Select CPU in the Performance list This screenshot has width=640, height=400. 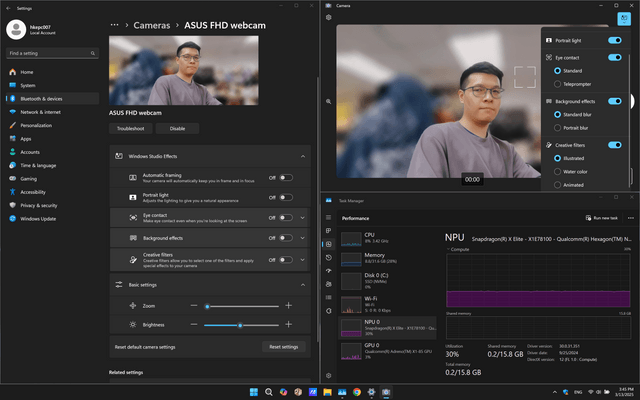pyautogui.click(x=387, y=238)
